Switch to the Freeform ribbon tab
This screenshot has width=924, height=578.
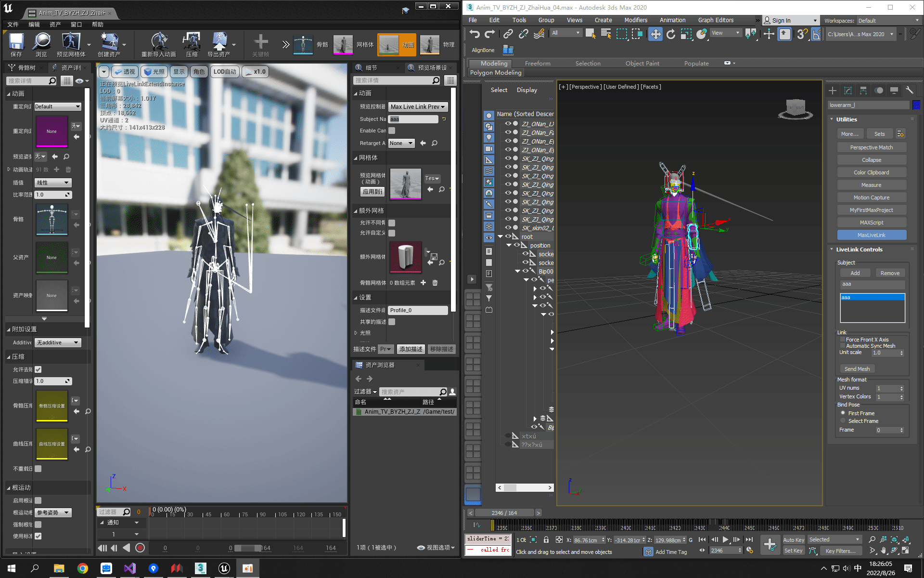point(538,64)
